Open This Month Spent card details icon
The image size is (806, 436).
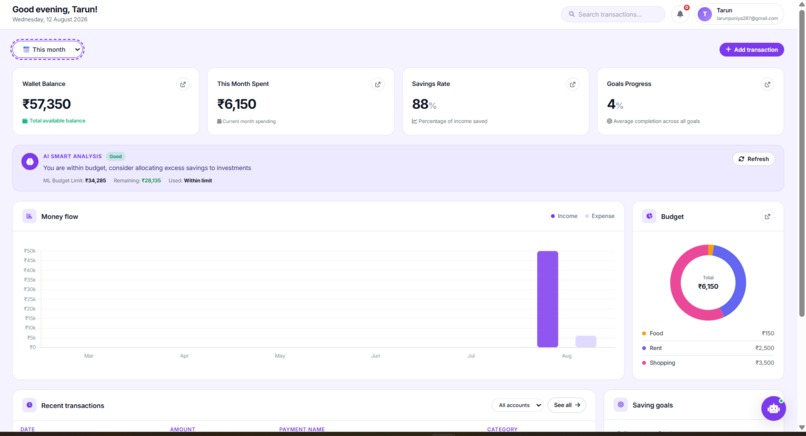377,84
